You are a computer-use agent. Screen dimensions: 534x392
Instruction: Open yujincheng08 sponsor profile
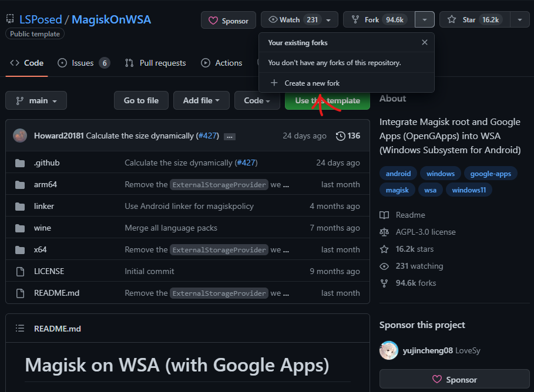428,350
